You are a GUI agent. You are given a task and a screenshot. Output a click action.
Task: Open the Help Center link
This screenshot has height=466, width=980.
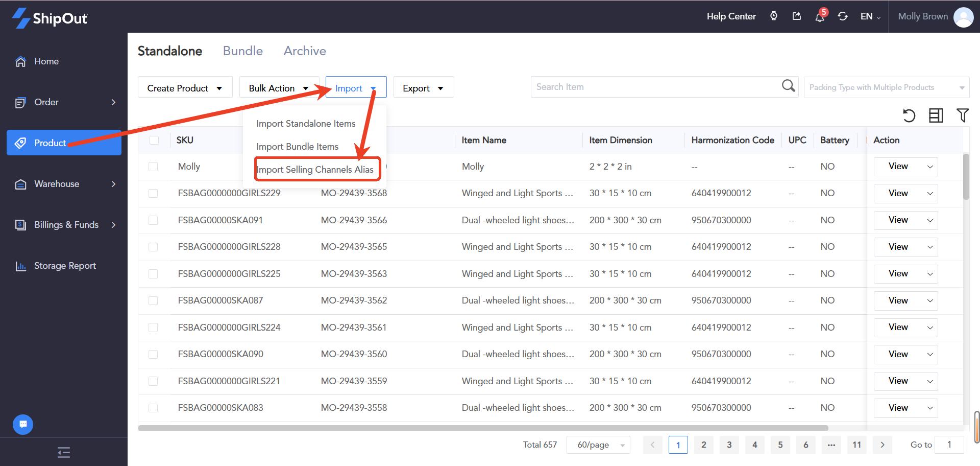(x=731, y=16)
